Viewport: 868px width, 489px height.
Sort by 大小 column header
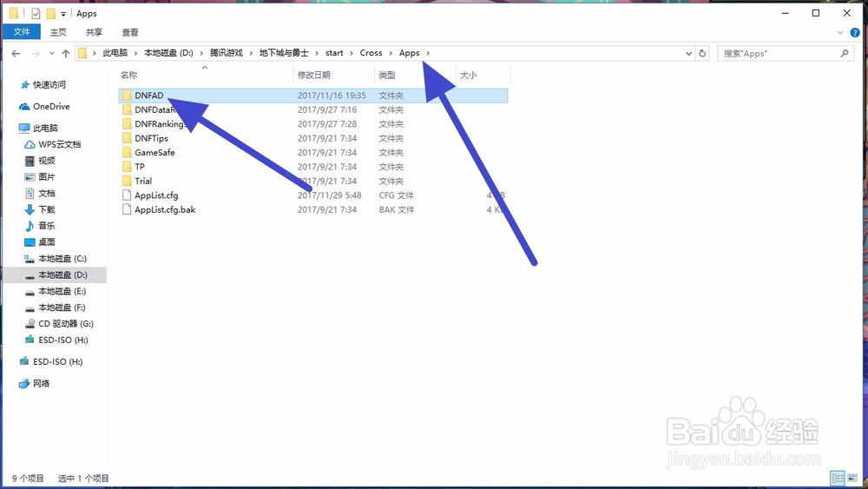click(469, 75)
